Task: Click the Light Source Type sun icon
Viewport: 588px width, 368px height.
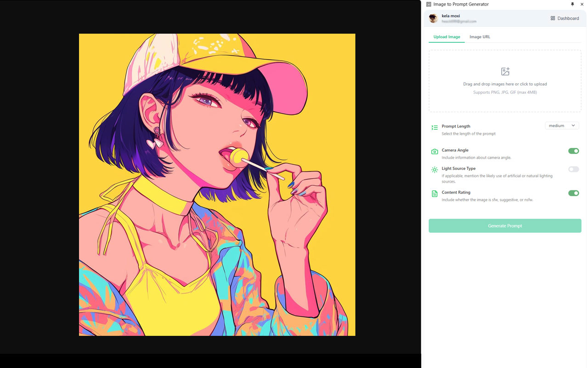Action: (x=435, y=170)
